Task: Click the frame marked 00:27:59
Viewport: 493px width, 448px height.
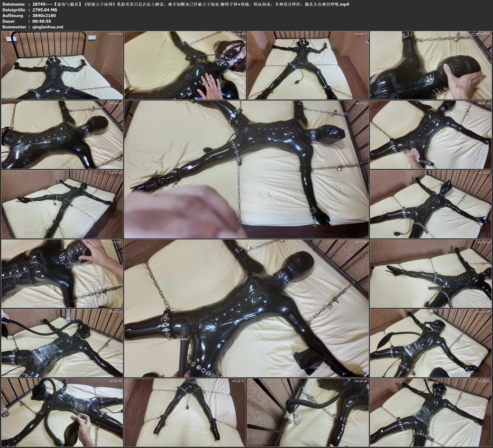Action: (x=62, y=343)
